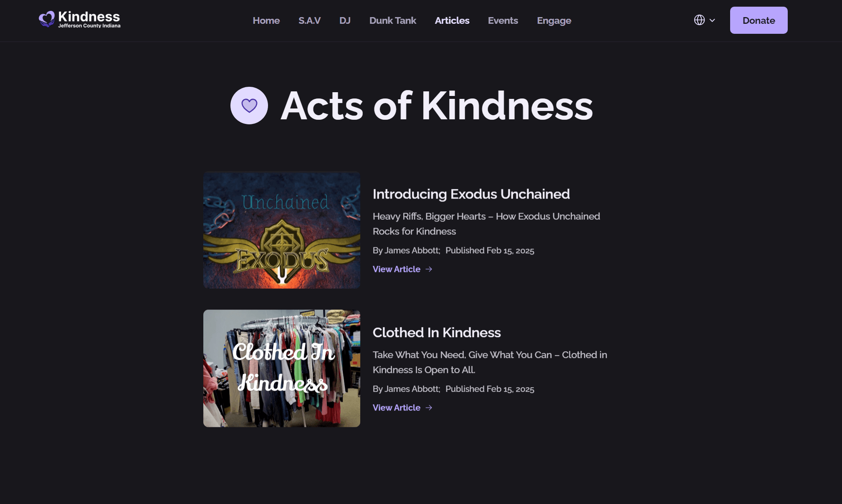The image size is (842, 504).
Task: Expand the language dropdown chevron
Action: (x=712, y=20)
